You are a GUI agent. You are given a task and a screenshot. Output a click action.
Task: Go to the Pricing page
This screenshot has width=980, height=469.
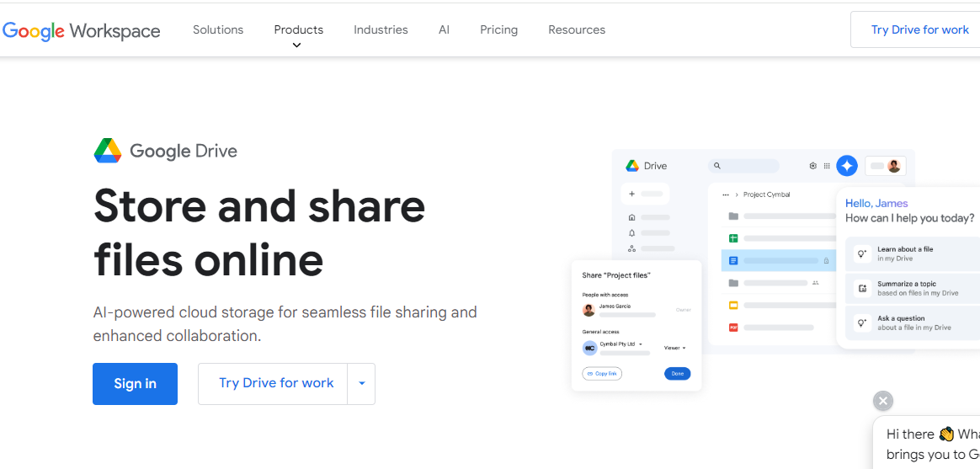coord(498,29)
